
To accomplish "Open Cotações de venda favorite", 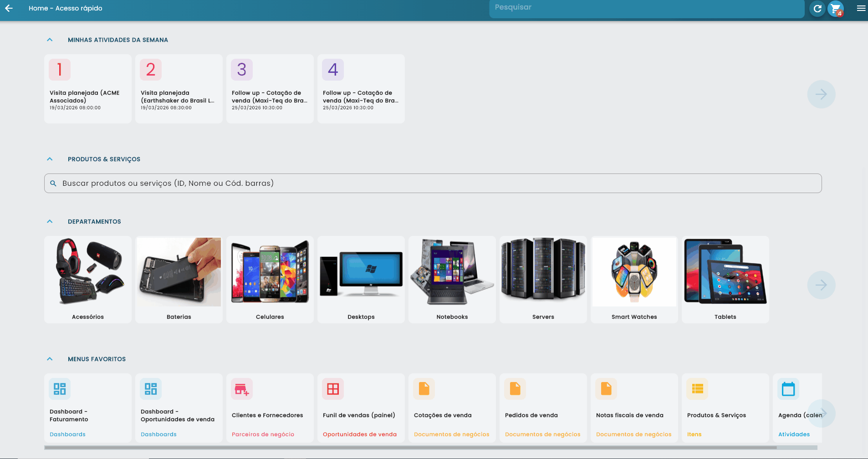I will click(x=452, y=408).
